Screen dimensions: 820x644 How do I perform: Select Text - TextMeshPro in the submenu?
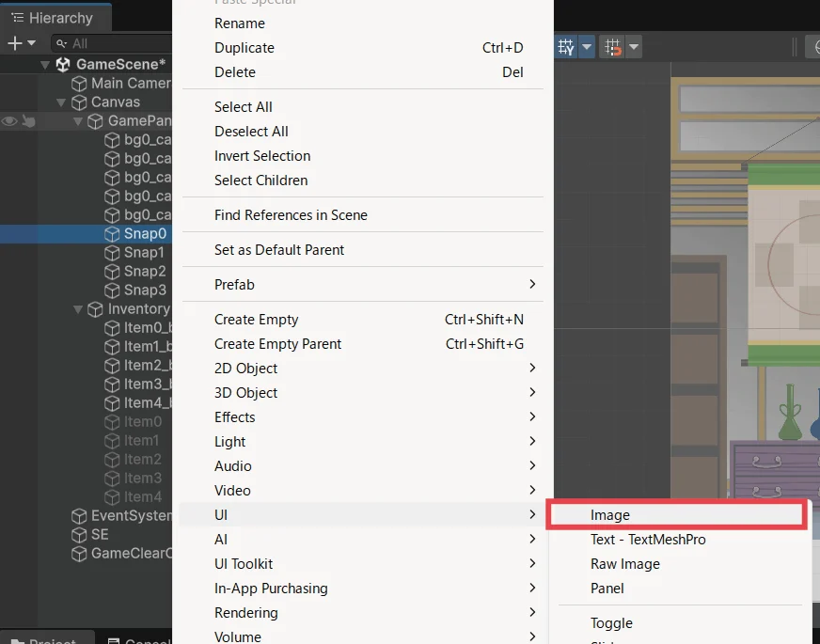pos(648,540)
